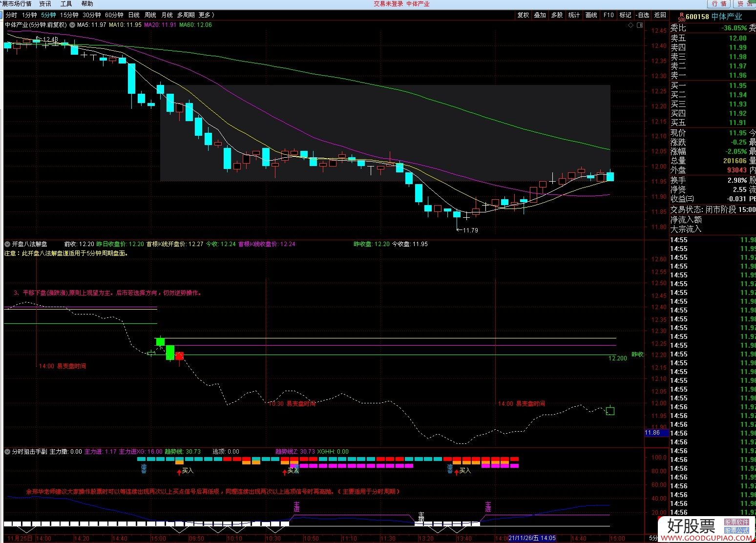Click the 总量 value 201606

735,161
